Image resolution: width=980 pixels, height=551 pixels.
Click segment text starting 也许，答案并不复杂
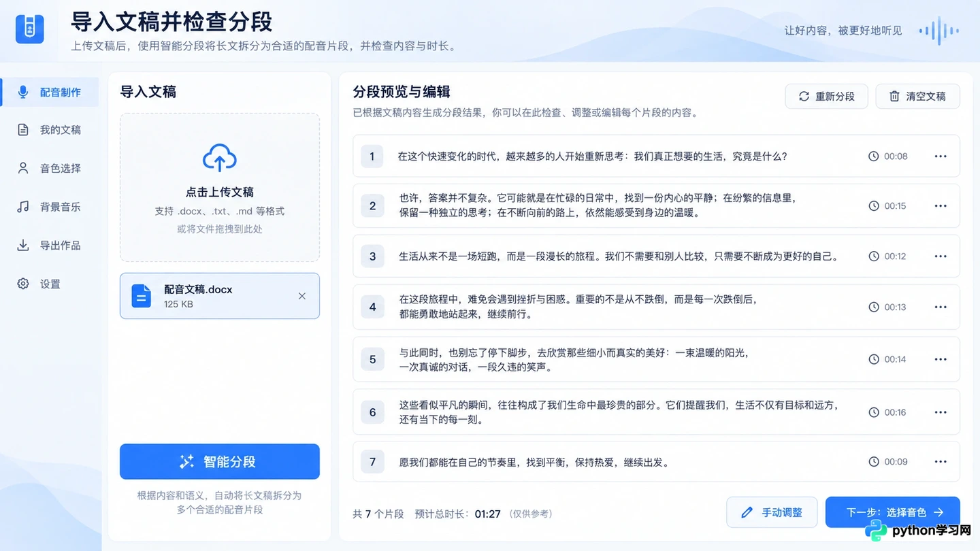click(598, 205)
